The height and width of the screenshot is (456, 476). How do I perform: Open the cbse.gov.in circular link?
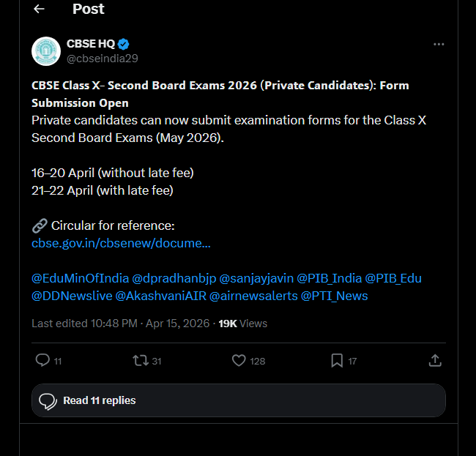(x=121, y=243)
